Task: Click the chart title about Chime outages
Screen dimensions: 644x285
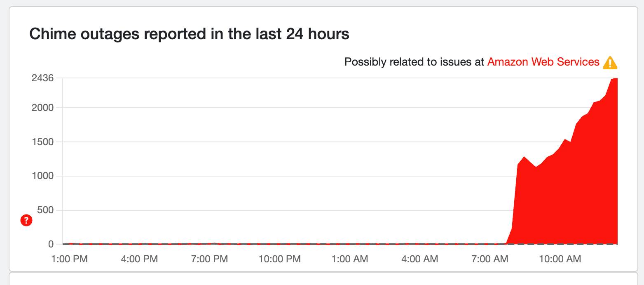Action: (x=189, y=34)
